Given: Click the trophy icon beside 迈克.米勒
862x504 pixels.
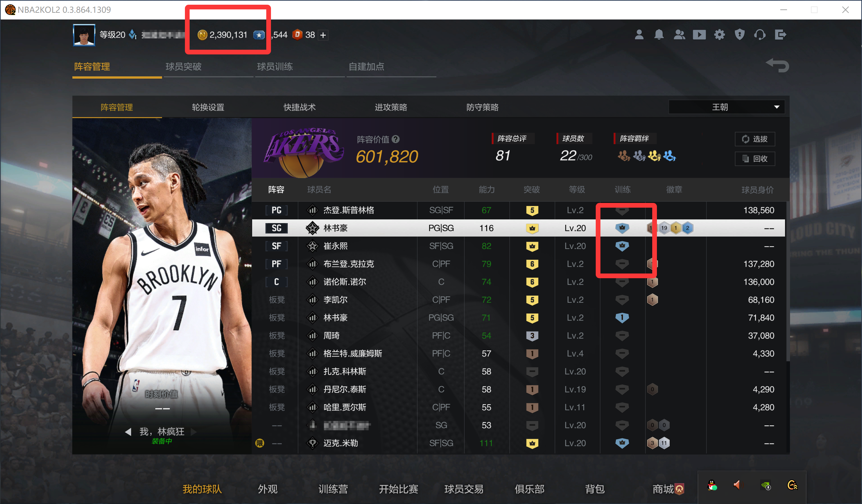Looking at the screenshot, I should tap(312, 443).
